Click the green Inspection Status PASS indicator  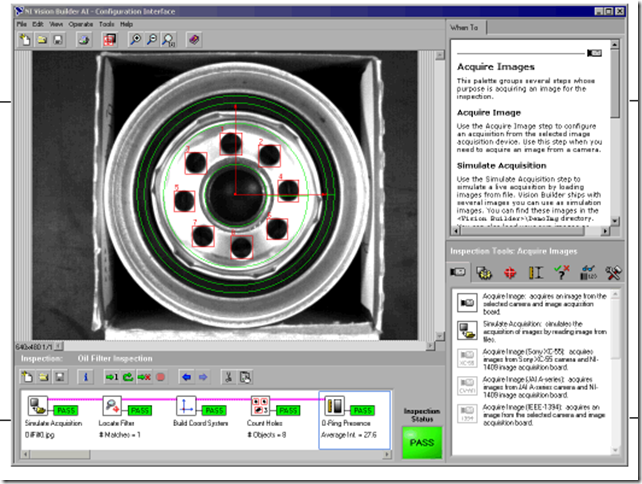[x=422, y=443]
